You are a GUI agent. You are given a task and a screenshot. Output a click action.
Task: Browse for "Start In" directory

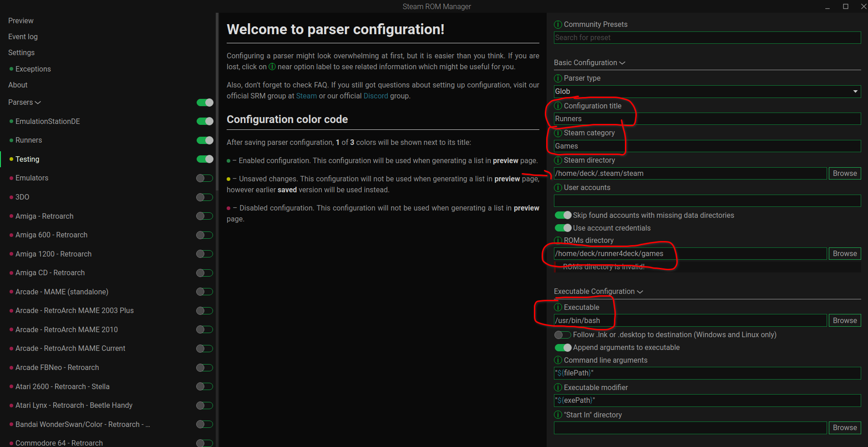click(x=845, y=428)
